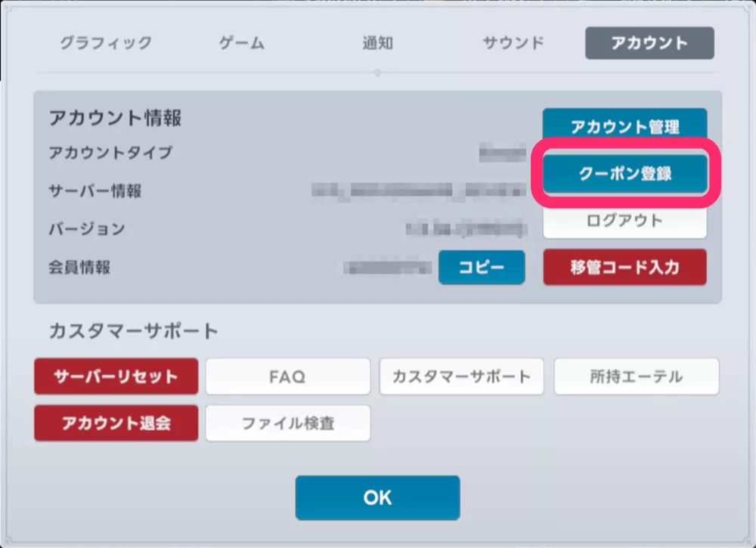Copy member info with コピー button
Image resolution: width=756 pixels, height=548 pixels.
(482, 268)
